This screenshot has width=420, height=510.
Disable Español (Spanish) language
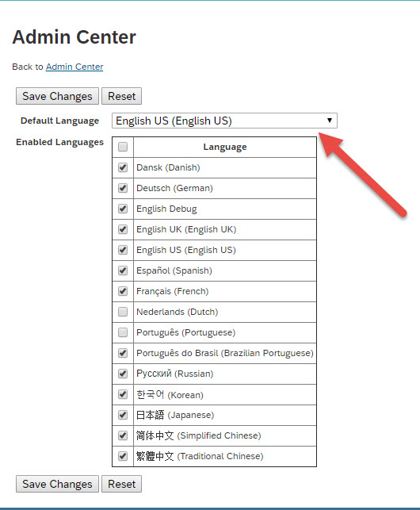123,270
